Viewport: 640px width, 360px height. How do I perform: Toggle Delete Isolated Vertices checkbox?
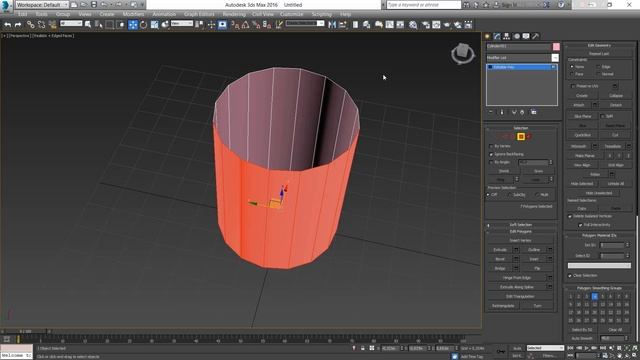[570, 216]
